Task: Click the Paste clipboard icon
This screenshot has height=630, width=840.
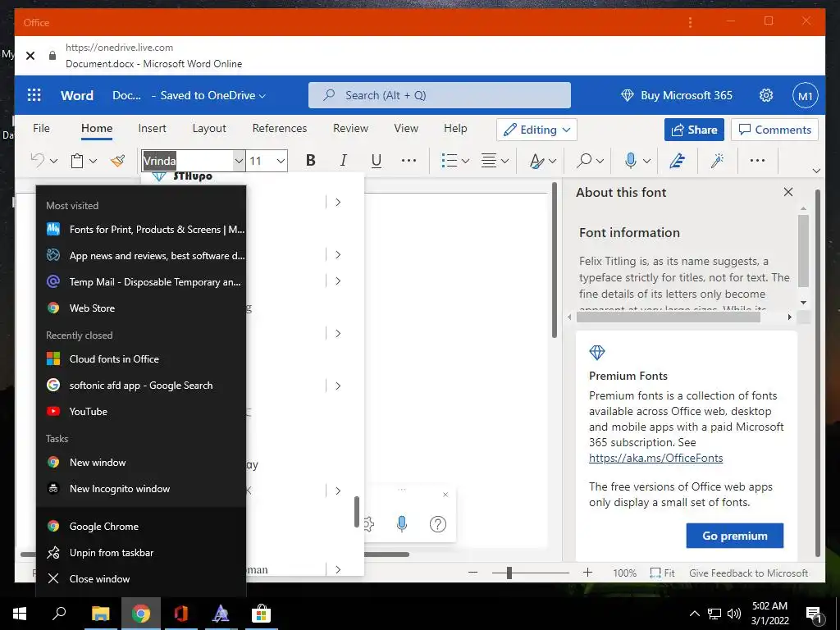Action: pos(77,161)
